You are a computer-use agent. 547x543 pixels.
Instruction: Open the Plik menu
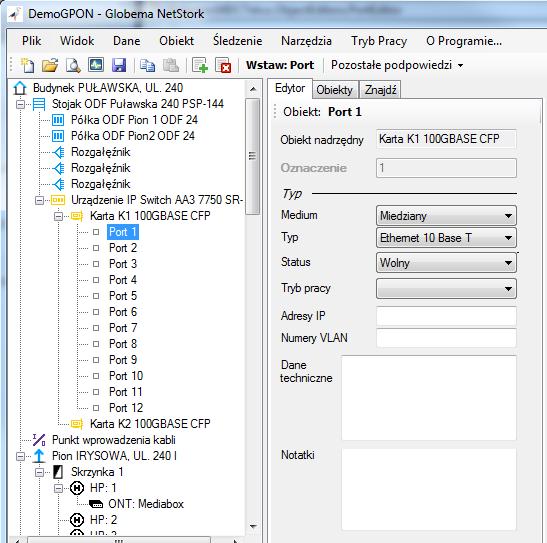click(x=31, y=41)
